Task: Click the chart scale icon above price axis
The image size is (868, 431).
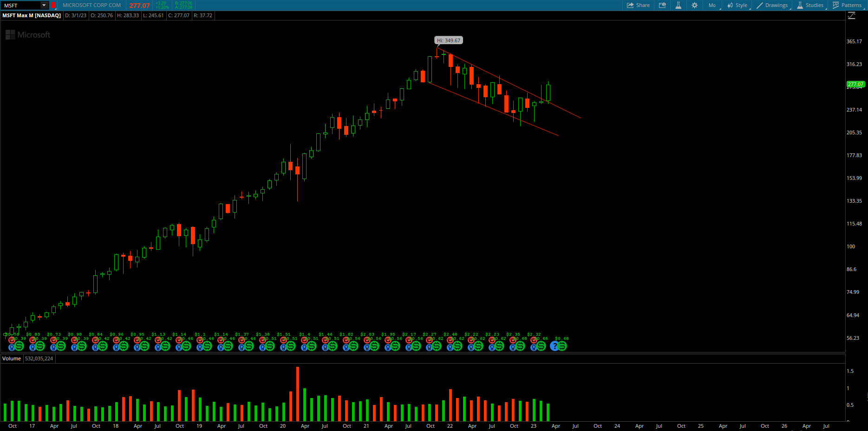Action: coord(851,16)
